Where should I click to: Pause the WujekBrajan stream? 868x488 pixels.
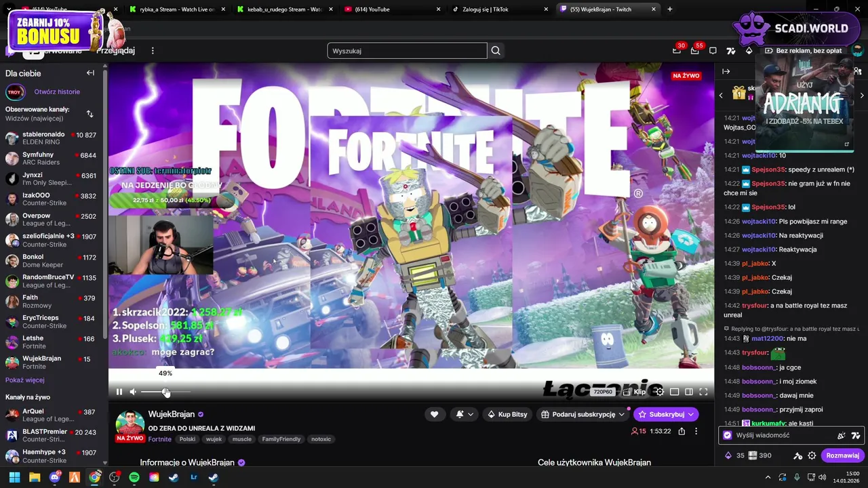(x=119, y=392)
